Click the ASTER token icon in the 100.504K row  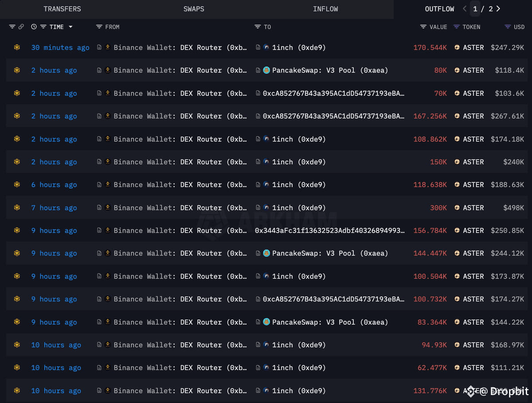[457, 276]
